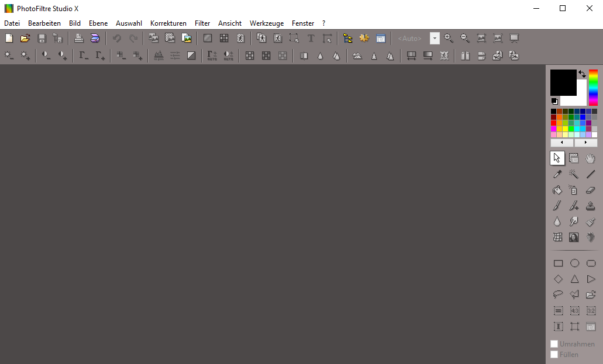Select the Hand move tool

[590, 158]
